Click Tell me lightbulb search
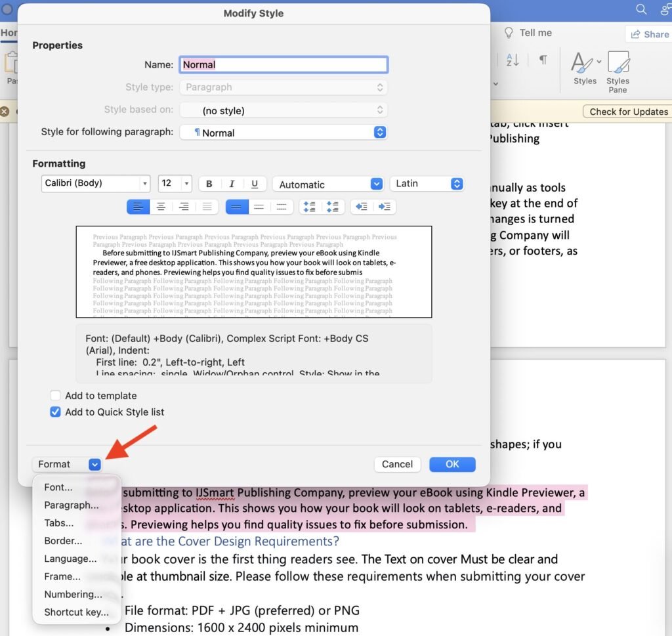The image size is (672, 636). click(528, 33)
